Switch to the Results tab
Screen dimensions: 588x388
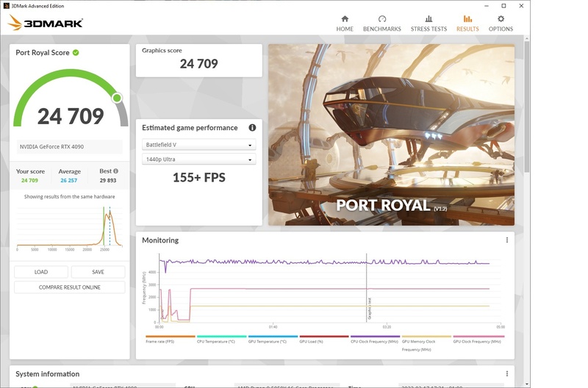(x=467, y=24)
